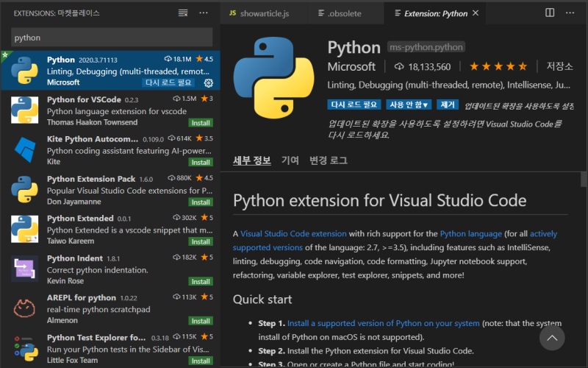588x368 pixels.
Task: Clear extensions search results icon
Action: 183,13
